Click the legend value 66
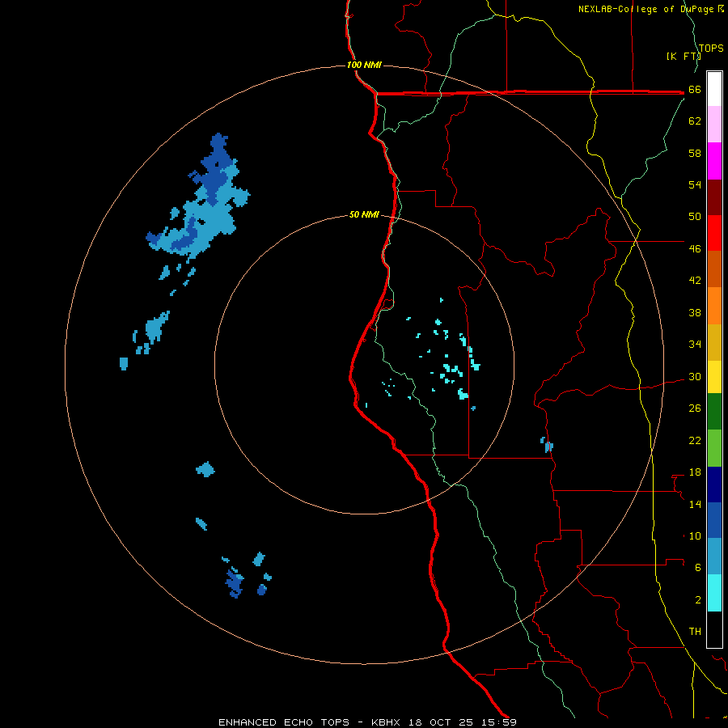Image resolution: width=728 pixels, height=728 pixels. pyautogui.click(x=695, y=89)
